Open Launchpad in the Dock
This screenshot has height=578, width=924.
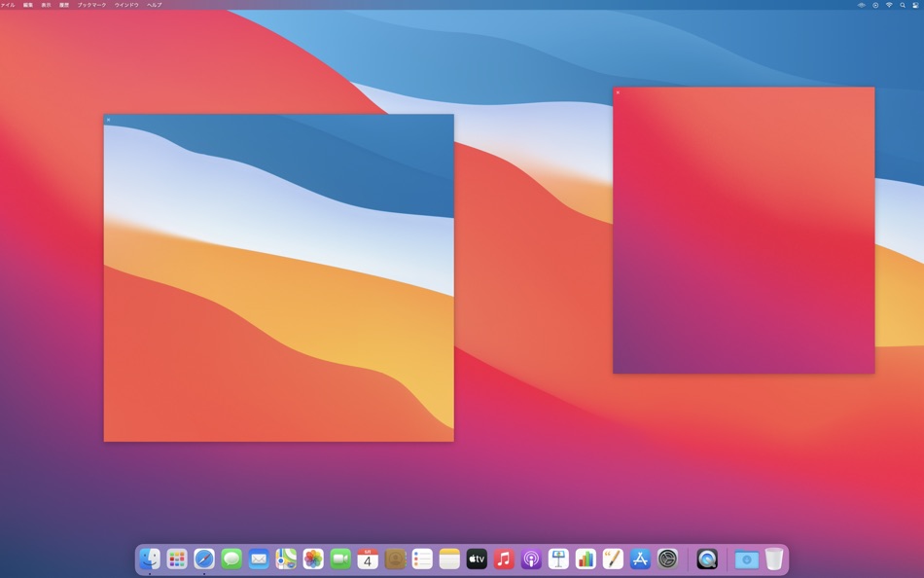point(177,559)
